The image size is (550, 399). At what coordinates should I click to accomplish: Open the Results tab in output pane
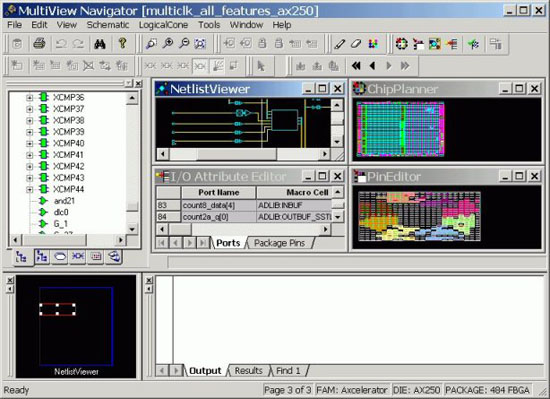click(248, 371)
